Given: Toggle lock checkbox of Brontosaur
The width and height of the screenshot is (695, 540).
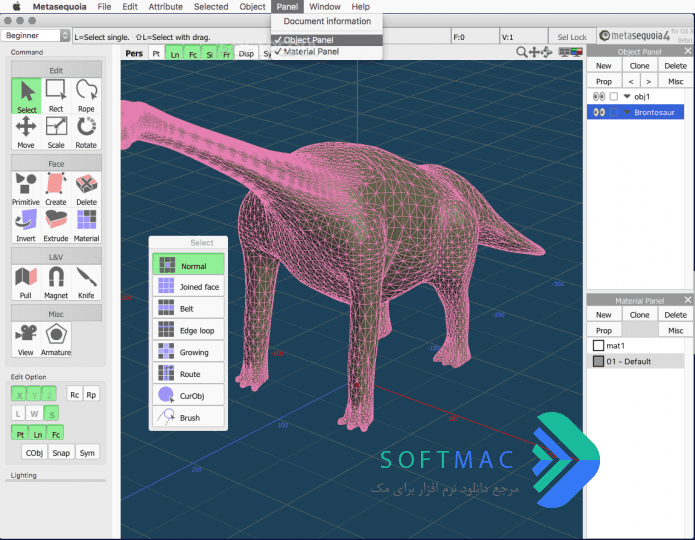Looking at the screenshot, I should click(614, 112).
